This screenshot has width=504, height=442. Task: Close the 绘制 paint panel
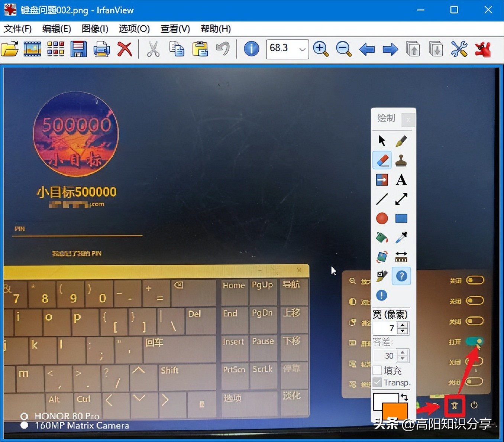click(x=408, y=120)
